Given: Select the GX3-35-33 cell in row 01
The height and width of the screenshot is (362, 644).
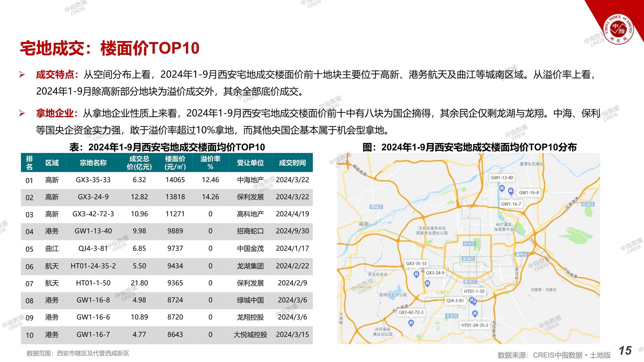Looking at the screenshot, I should (93, 180).
